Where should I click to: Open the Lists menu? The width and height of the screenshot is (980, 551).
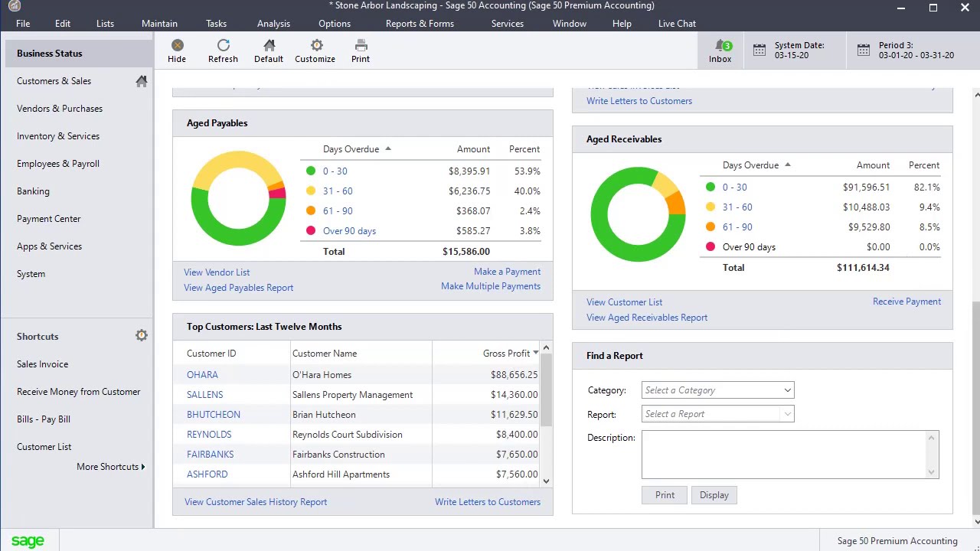pyautogui.click(x=105, y=24)
